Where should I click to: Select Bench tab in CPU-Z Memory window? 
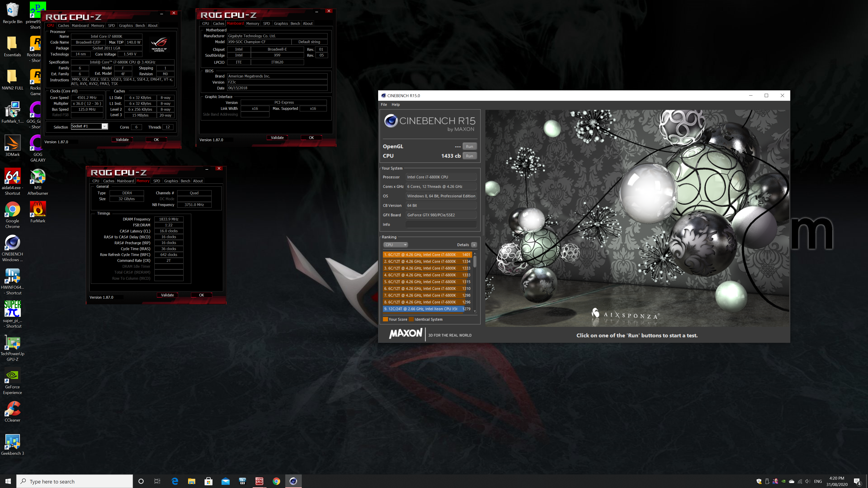click(185, 181)
